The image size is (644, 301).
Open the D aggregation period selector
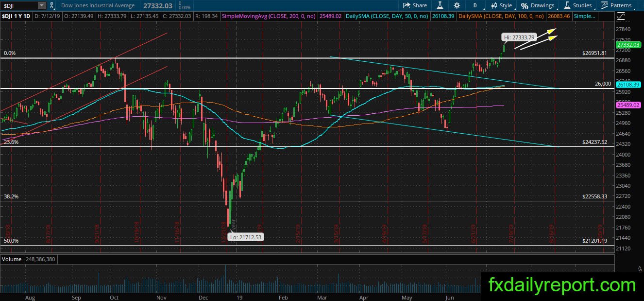pyautogui.click(x=475, y=5)
